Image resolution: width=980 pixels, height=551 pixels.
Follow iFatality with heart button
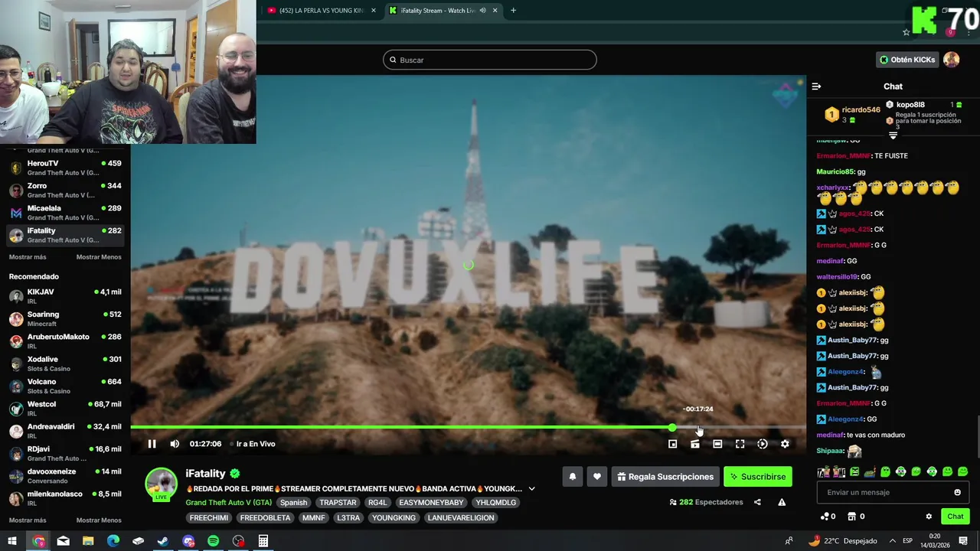coord(597,477)
